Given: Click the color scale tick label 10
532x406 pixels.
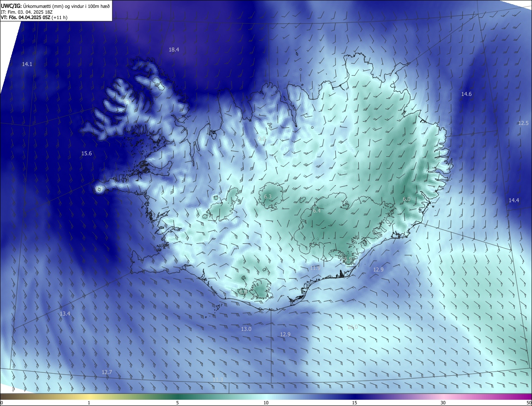Looking at the screenshot, I should coord(266,403).
